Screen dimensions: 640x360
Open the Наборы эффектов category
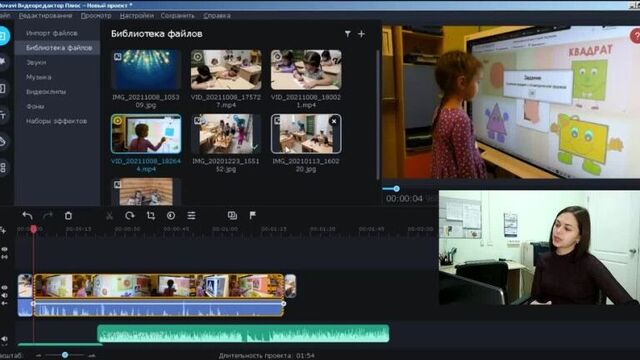pos(56,121)
